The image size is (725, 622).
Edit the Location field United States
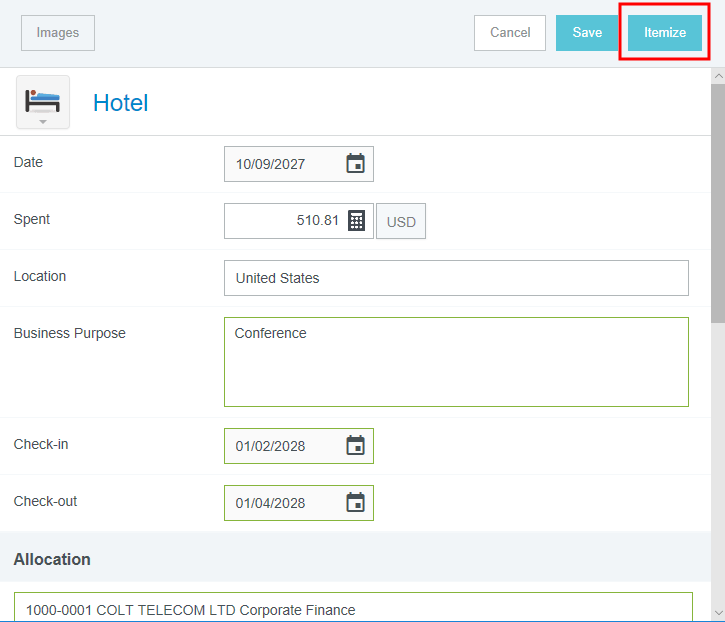click(x=456, y=278)
